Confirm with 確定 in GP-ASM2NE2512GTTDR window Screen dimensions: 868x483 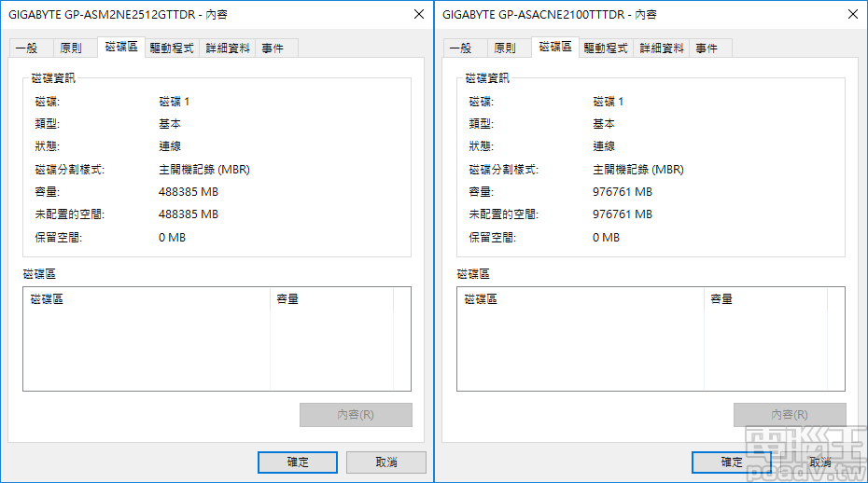[298, 462]
